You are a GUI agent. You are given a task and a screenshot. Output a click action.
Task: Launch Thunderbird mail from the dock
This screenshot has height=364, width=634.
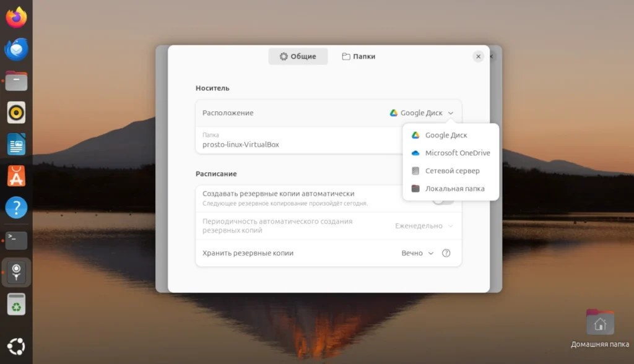coord(16,50)
